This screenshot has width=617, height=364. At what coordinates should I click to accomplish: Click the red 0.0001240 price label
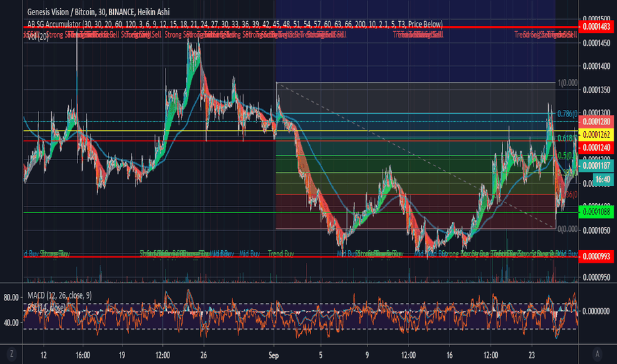(596, 148)
